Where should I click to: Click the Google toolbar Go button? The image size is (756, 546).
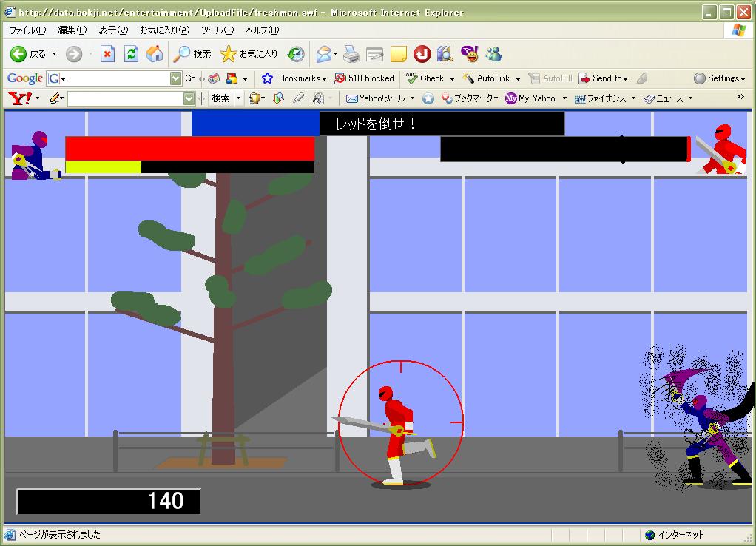[190, 78]
